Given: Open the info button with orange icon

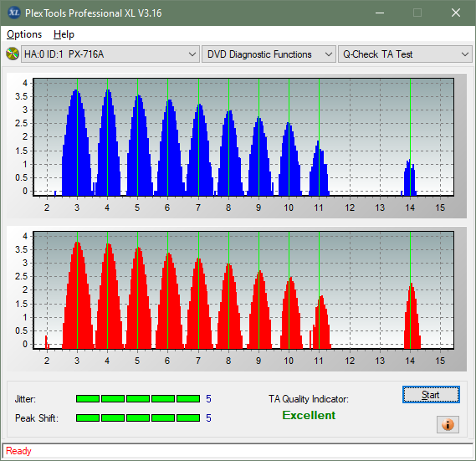Looking at the screenshot, I should pyautogui.click(x=448, y=424).
